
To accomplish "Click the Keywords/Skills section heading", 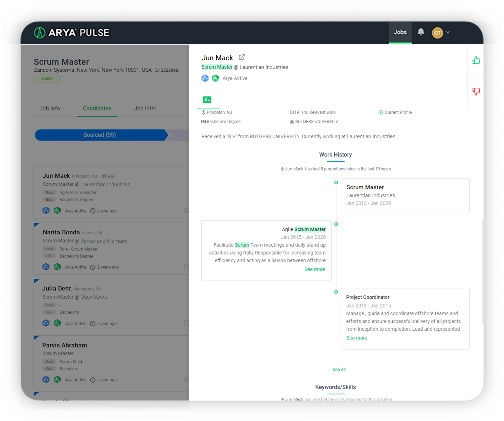I will pos(335,387).
